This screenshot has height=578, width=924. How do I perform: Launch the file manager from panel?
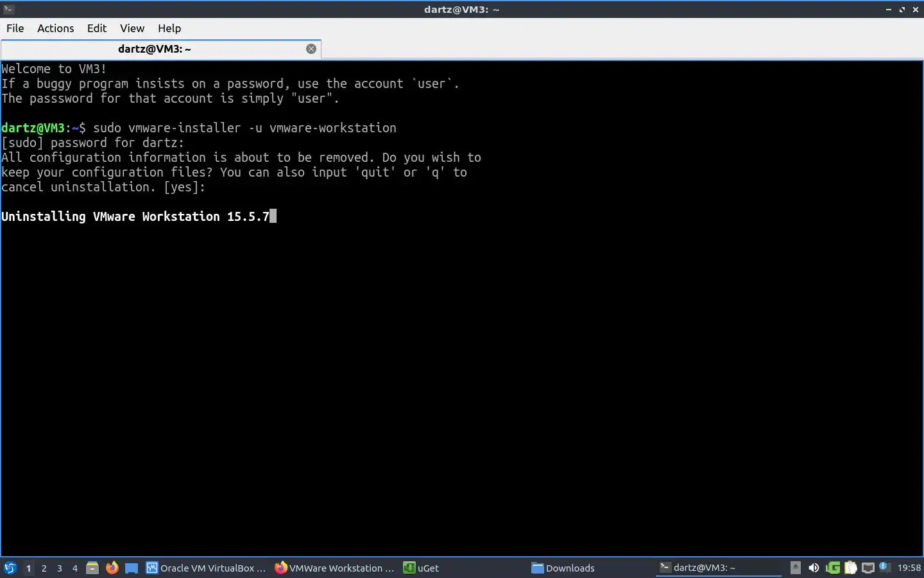coord(92,568)
